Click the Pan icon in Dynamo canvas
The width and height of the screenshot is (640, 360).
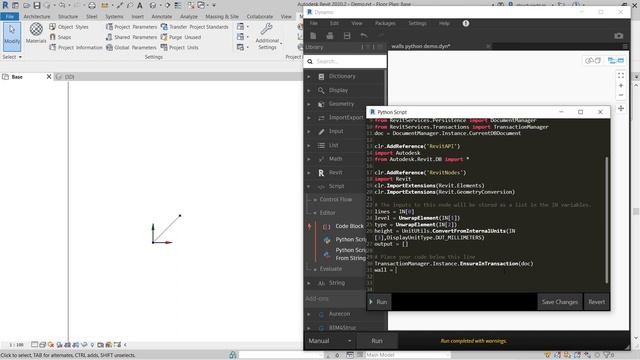coord(621,108)
